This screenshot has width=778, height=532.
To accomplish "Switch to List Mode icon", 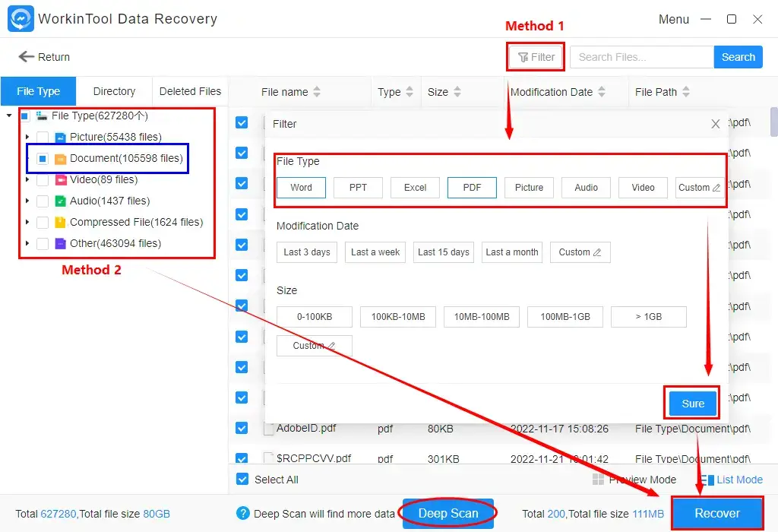I will 707,480.
